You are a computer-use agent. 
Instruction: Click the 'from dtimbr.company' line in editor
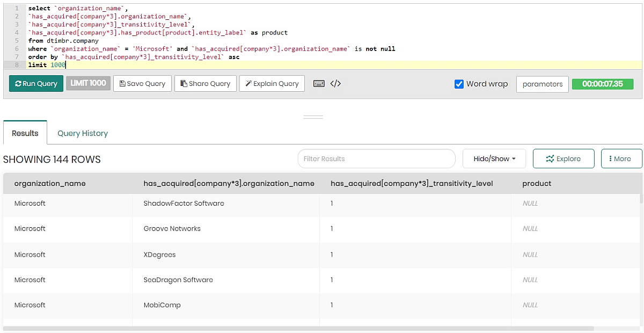pos(63,41)
